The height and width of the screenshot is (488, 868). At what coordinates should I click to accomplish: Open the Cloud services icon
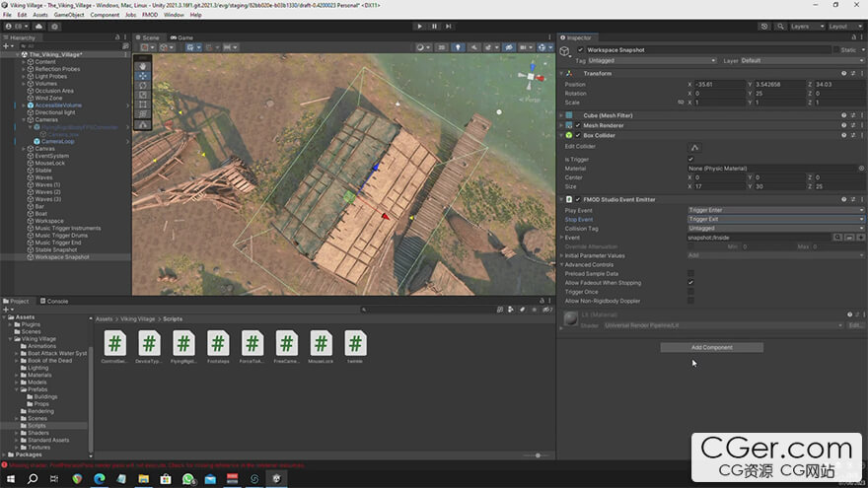point(38,26)
